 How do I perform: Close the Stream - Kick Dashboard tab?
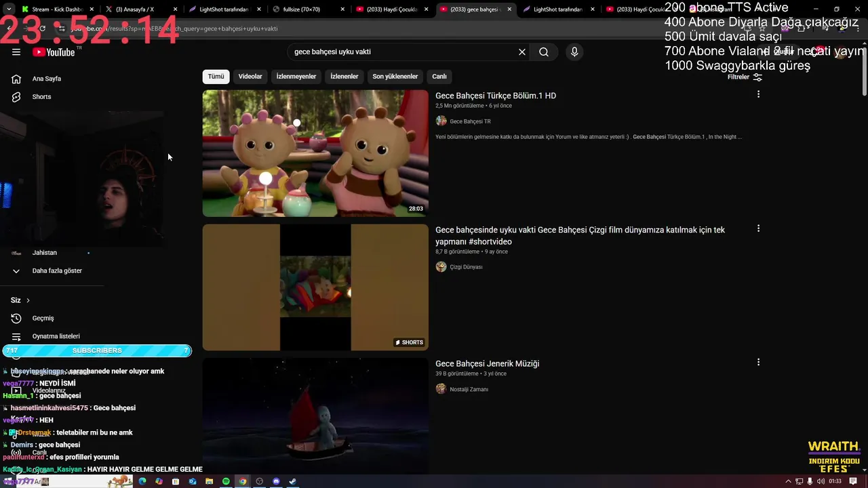tap(92, 9)
